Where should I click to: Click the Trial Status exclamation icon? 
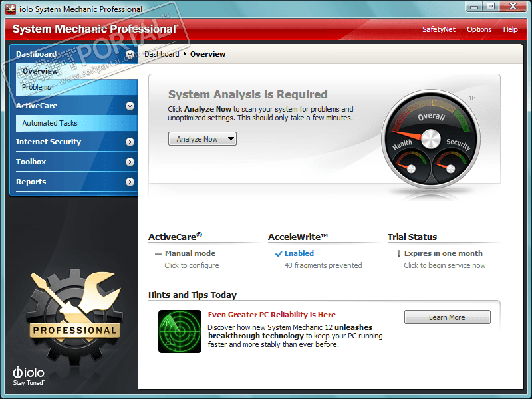398,254
